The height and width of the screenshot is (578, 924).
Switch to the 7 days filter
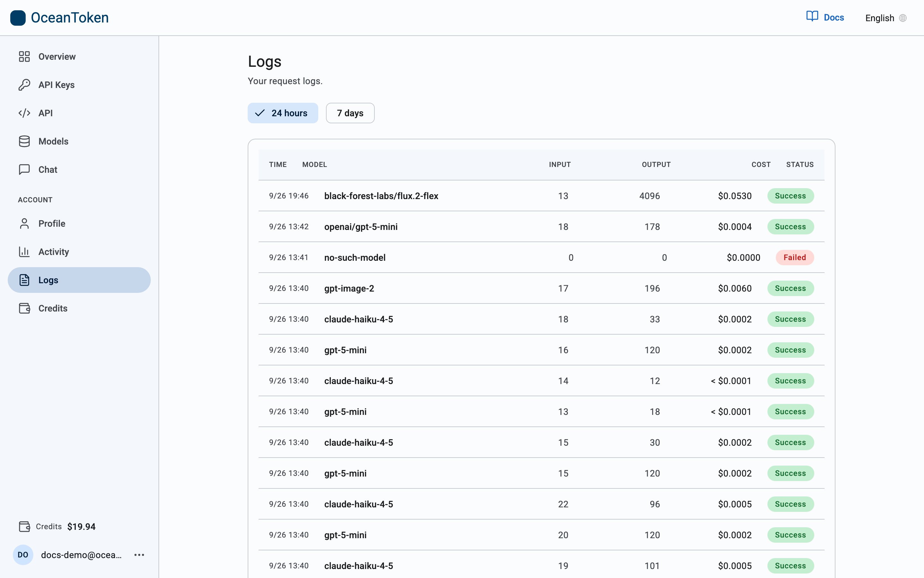click(x=350, y=113)
